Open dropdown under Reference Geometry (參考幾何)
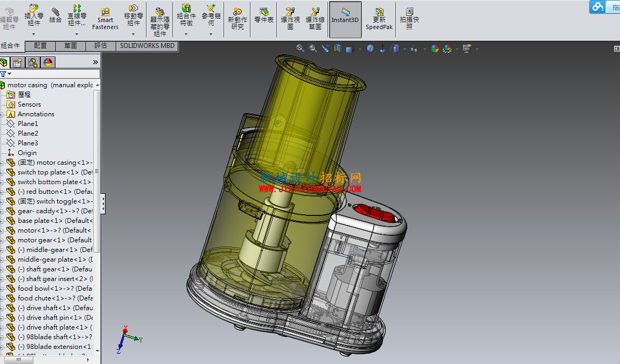This screenshot has height=364, width=620. 211,34
